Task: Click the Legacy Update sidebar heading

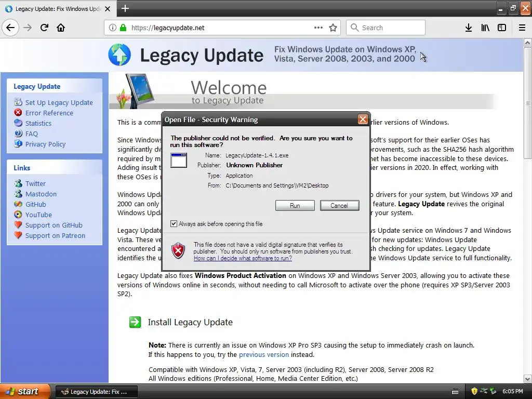Action: pos(37,87)
